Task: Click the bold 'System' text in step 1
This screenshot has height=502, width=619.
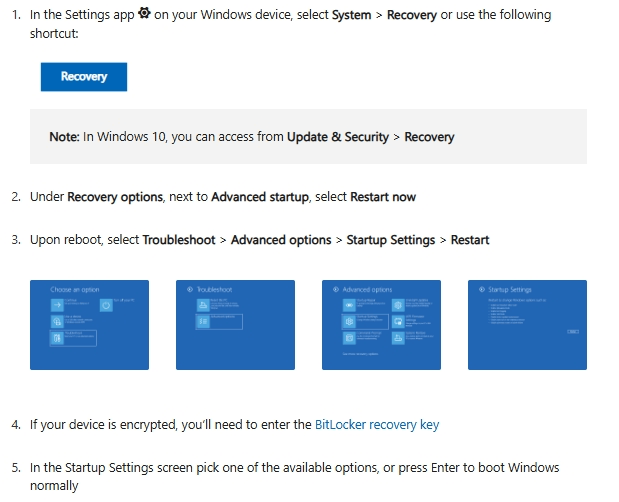Action: 351,15
